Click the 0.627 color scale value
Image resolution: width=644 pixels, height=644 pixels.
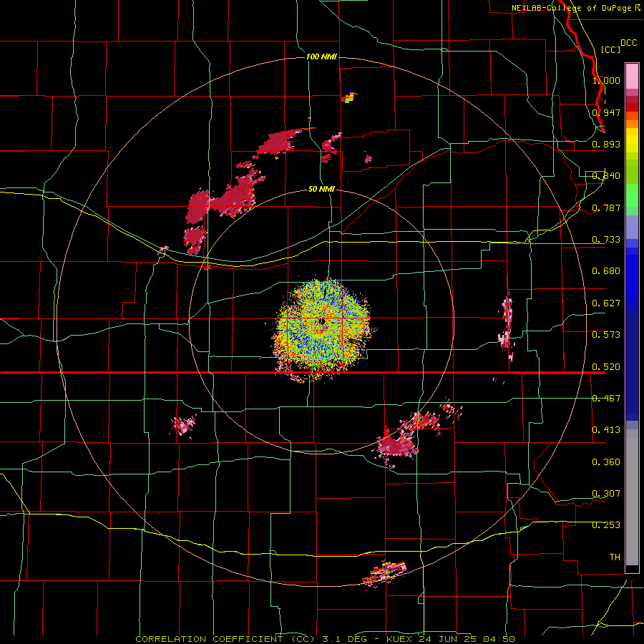(x=606, y=303)
